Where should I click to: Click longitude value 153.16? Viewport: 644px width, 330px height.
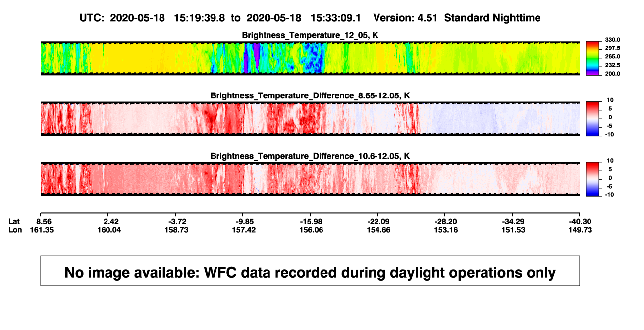pos(446,230)
